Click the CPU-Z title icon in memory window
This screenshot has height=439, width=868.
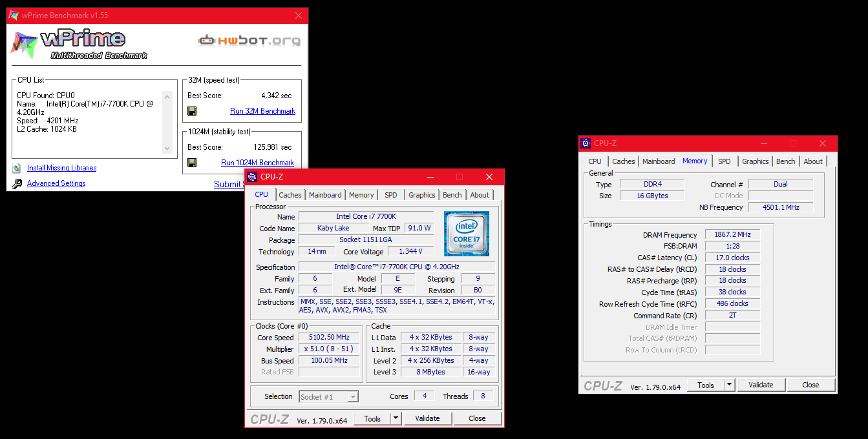click(x=586, y=143)
